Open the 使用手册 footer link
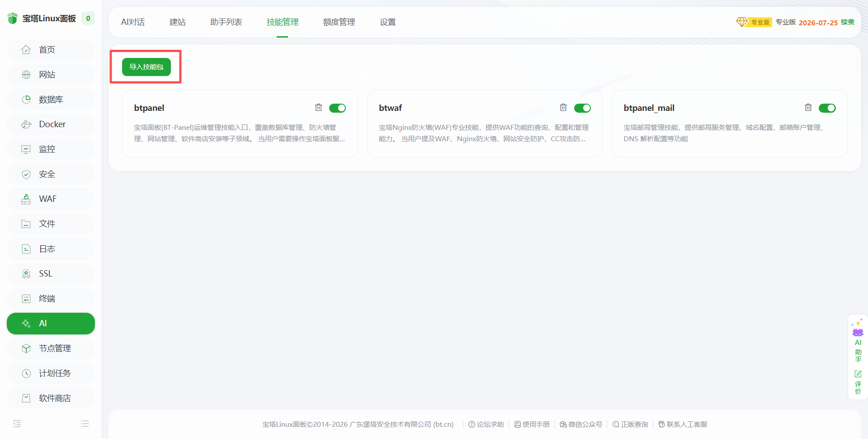This screenshot has width=868, height=439. [x=532, y=425]
